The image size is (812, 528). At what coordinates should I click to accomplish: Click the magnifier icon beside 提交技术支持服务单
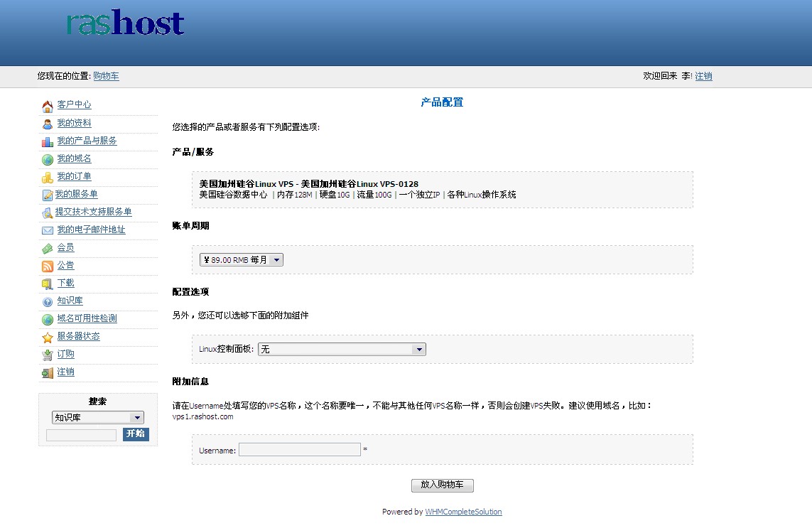[x=47, y=212]
